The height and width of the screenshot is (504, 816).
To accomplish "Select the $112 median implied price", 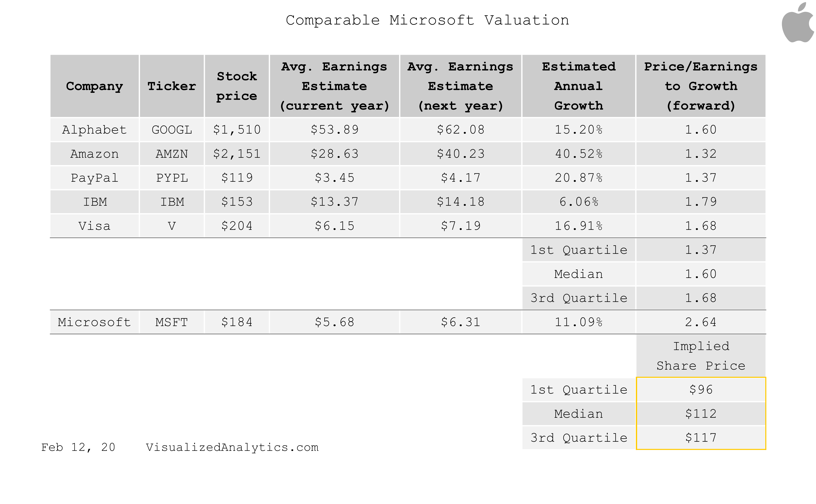I will [701, 414].
